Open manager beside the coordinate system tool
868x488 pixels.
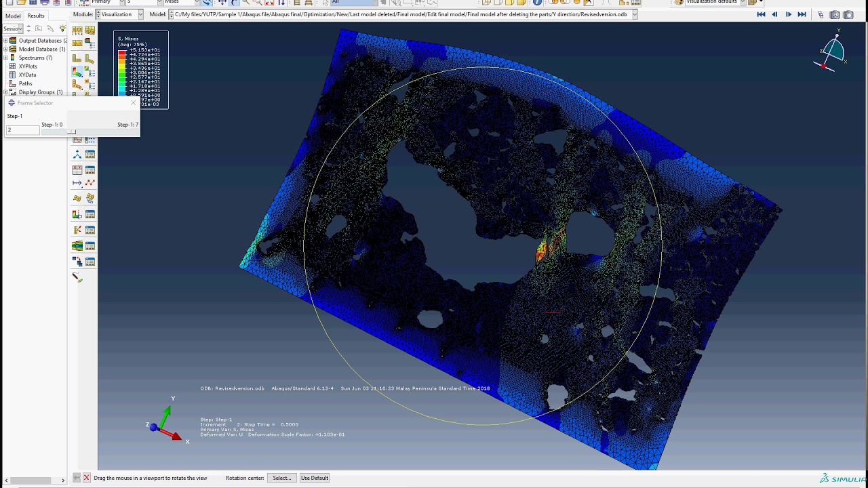click(90, 155)
